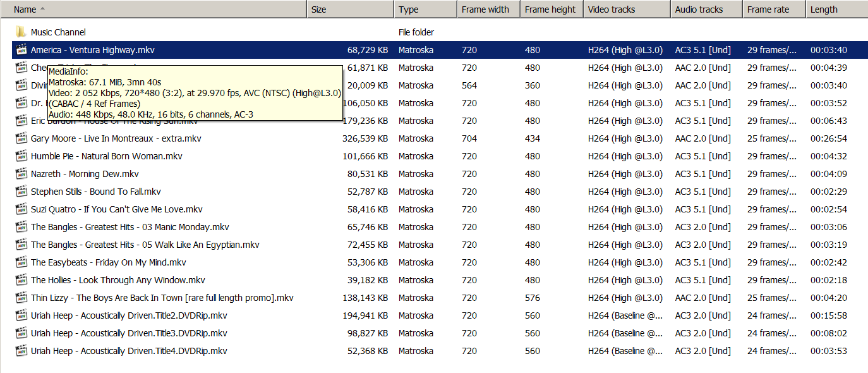Click the 68,729 KB size cell
Image resolution: width=868 pixels, height=373 pixels.
(368, 50)
